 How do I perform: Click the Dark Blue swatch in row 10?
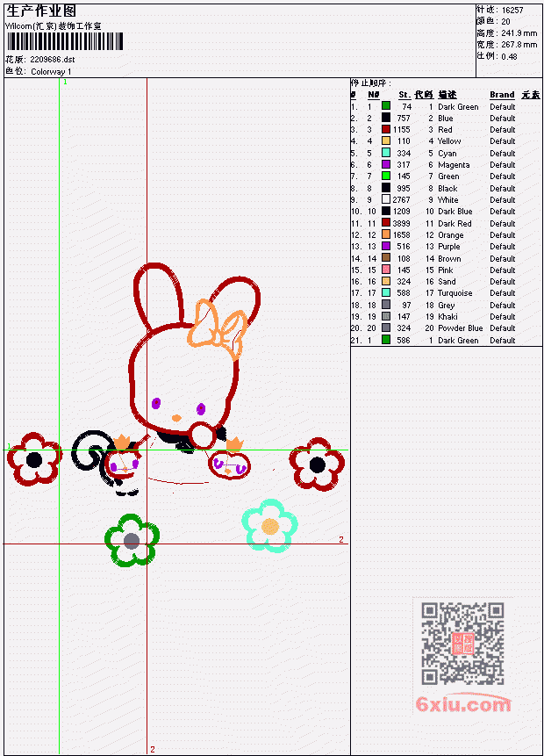[x=386, y=211]
